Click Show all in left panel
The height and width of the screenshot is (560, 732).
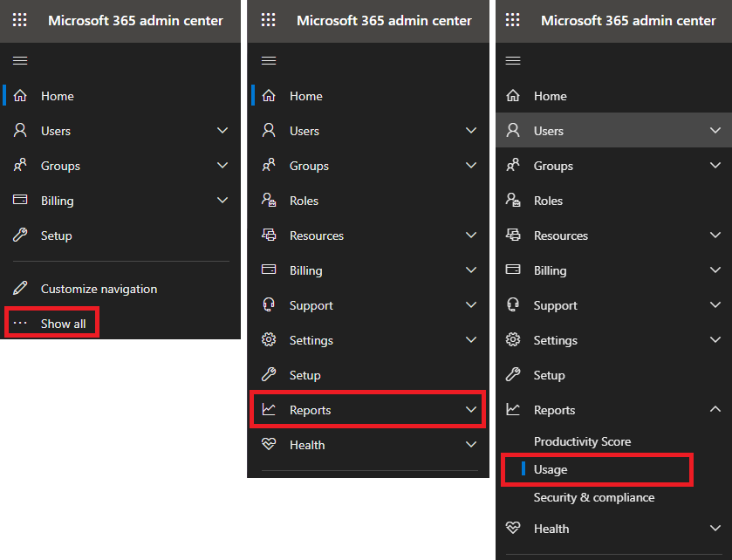tap(51, 323)
